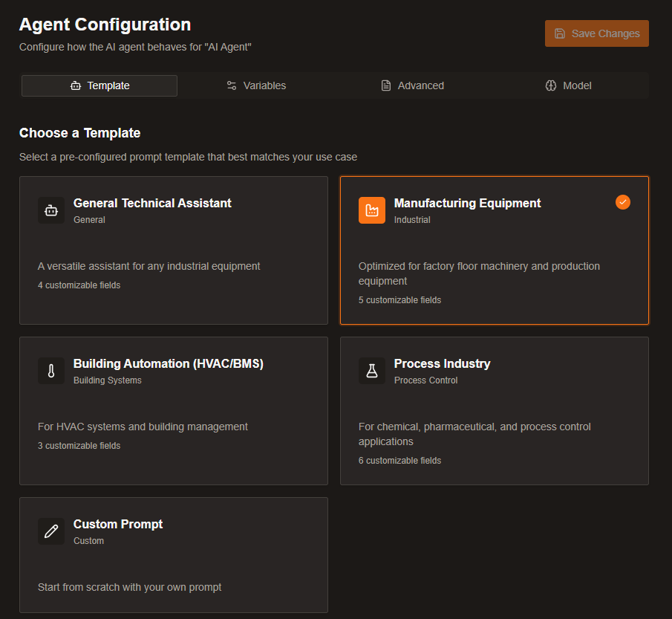Toggle the orange checkmark on Manufacturing Equipment

[x=623, y=202]
